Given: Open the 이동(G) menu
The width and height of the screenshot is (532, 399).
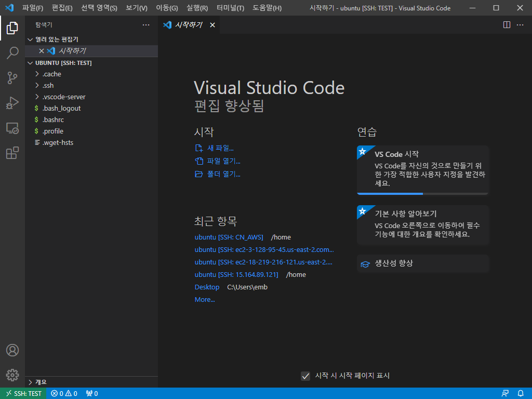Looking at the screenshot, I should tap(167, 8).
